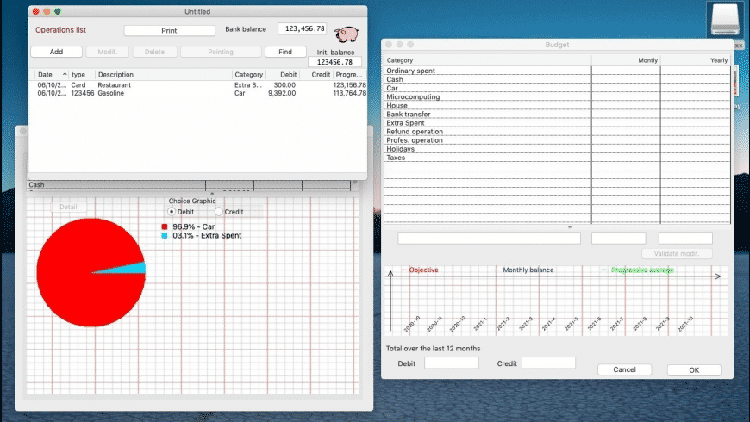The width and height of the screenshot is (750, 422).
Task: Click the sort arrow in Date column
Action: [65, 75]
